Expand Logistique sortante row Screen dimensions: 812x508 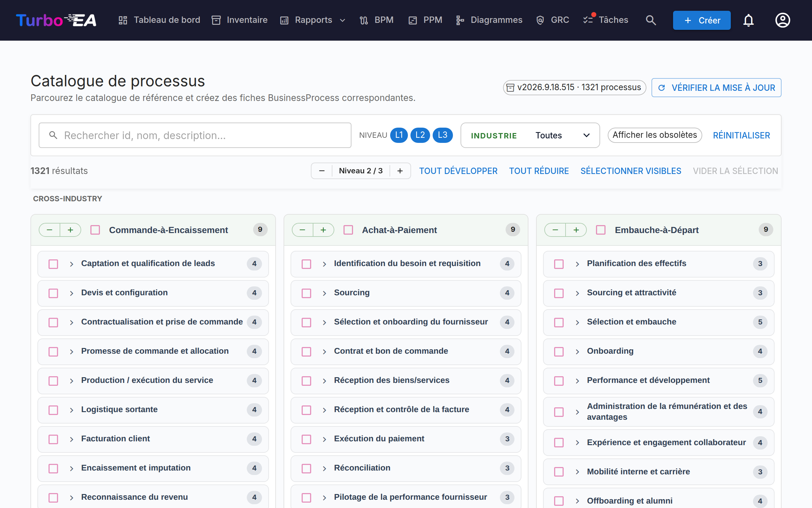71,410
